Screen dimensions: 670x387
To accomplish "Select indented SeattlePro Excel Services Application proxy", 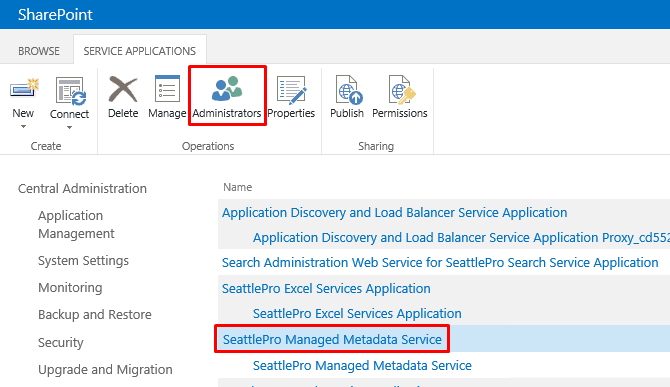I will pyautogui.click(x=357, y=314).
